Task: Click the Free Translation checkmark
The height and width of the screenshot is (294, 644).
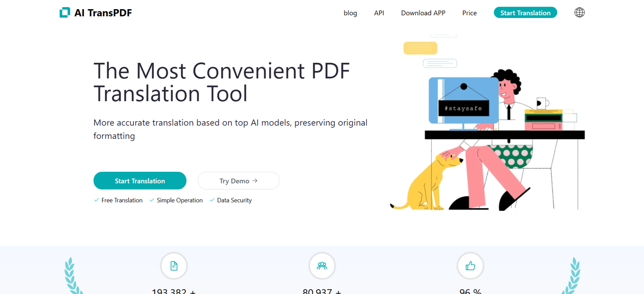Action: coord(96,200)
